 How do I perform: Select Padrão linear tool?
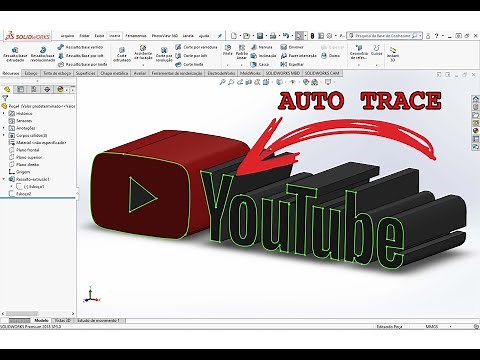(242, 52)
